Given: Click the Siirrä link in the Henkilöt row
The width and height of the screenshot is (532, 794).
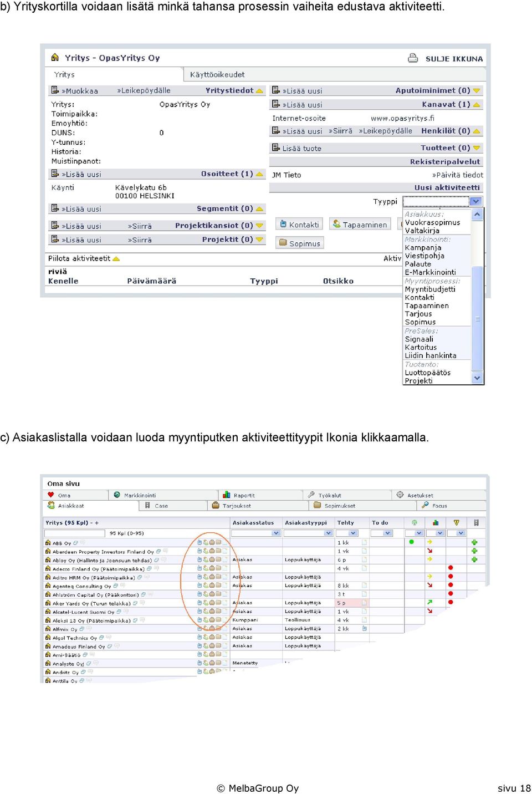Looking at the screenshot, I should (340, 131).
